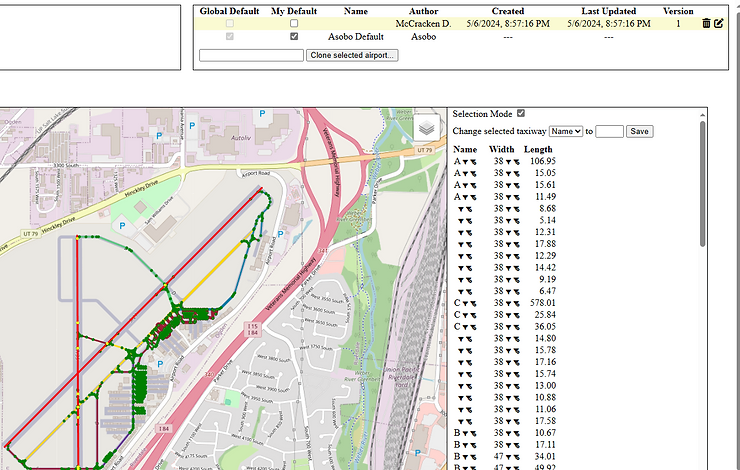The height and width of the screenshot is (470, 740).
Task: Click the Last Updated column header
Action: [x=609, y=11]
